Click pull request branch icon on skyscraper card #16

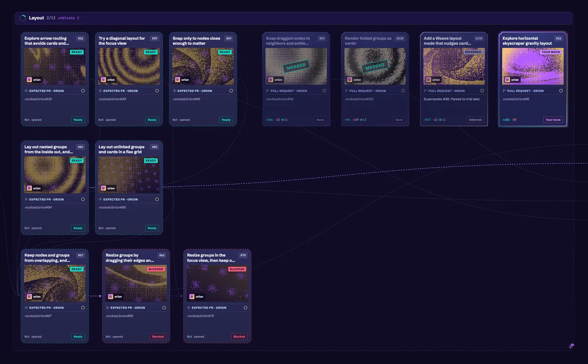504,91
